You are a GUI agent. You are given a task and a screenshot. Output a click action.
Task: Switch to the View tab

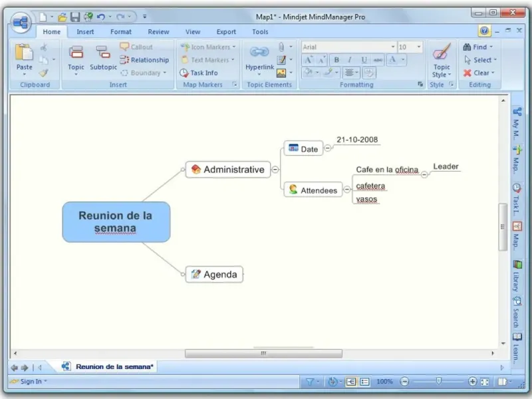193,31
